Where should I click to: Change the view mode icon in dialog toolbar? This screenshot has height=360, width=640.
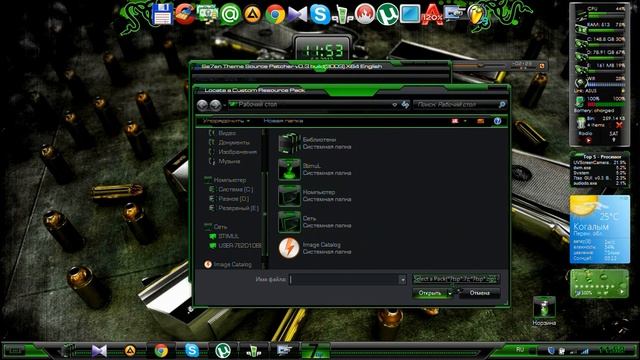[x=455, y=121]
